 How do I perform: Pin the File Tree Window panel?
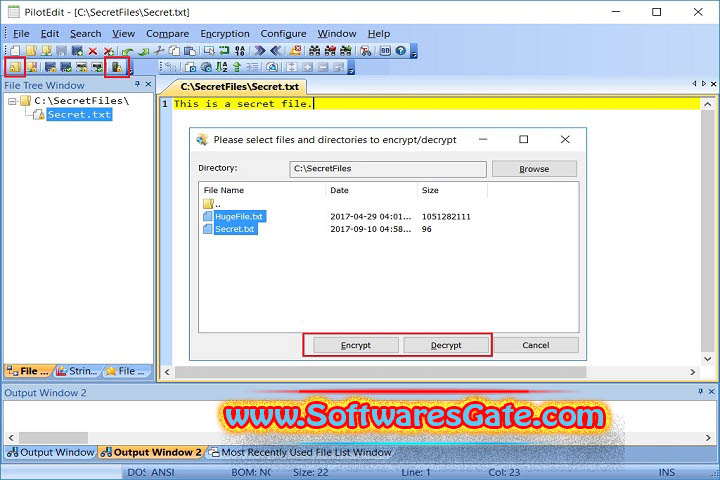137,84
